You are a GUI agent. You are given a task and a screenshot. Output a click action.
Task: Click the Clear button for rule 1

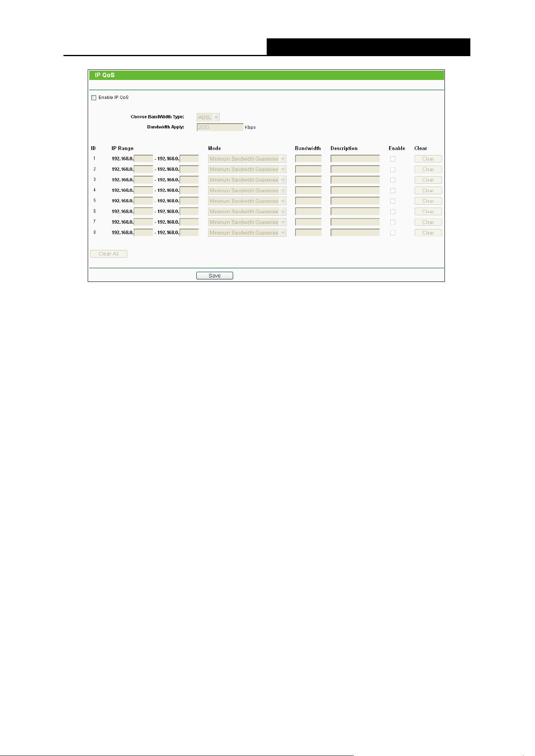[428, 159]
